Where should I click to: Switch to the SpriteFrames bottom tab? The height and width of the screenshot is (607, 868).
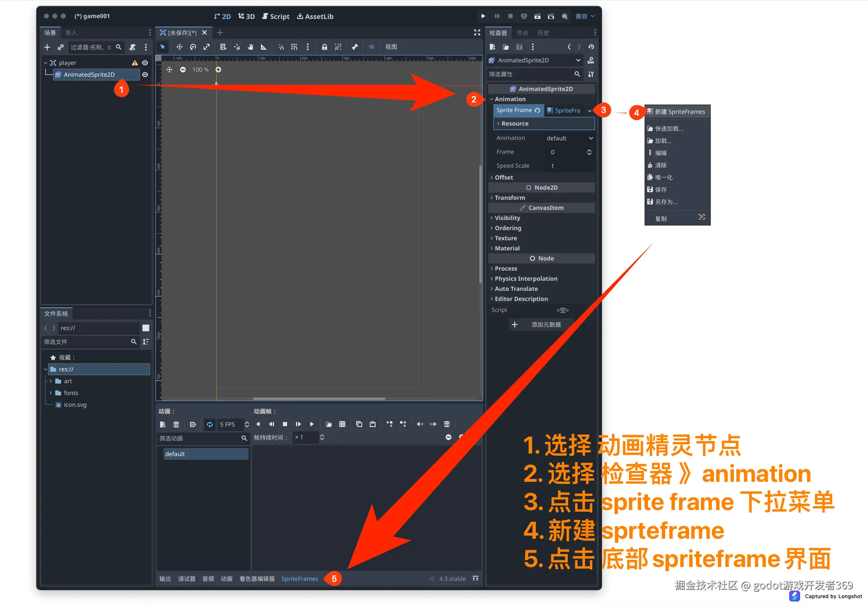300,579
